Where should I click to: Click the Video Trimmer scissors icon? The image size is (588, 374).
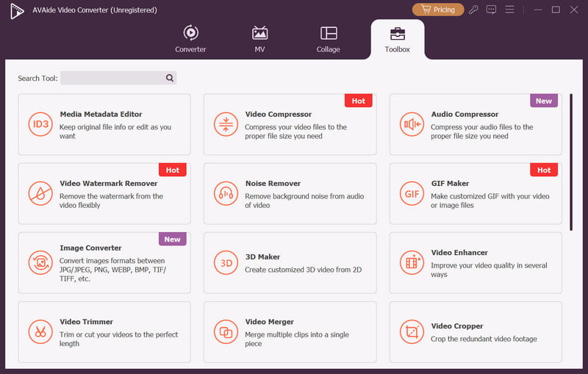[x=40, y=332]
